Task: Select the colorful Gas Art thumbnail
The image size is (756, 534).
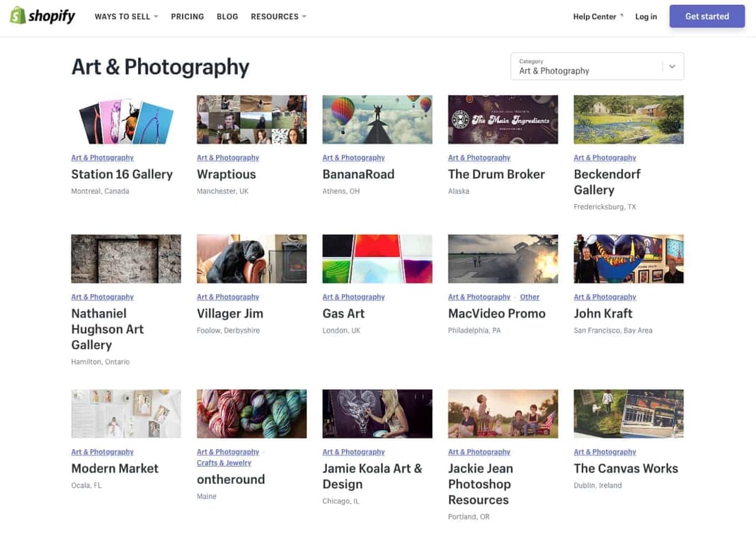Action: pos(377,259)
